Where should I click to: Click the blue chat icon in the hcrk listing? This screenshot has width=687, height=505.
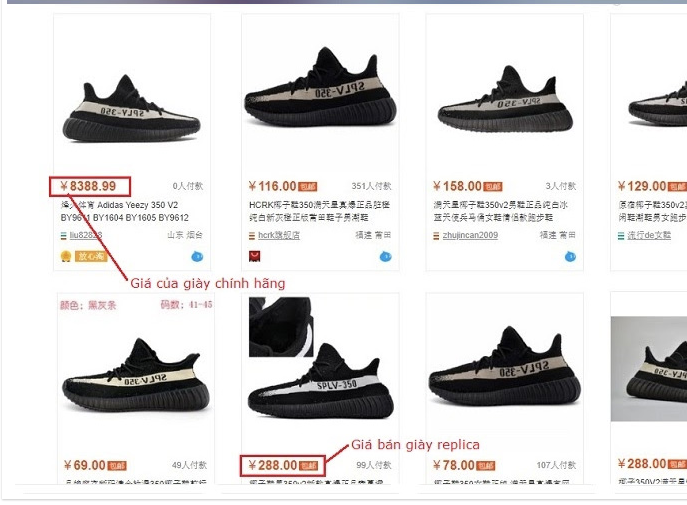[x=386, y=257]
